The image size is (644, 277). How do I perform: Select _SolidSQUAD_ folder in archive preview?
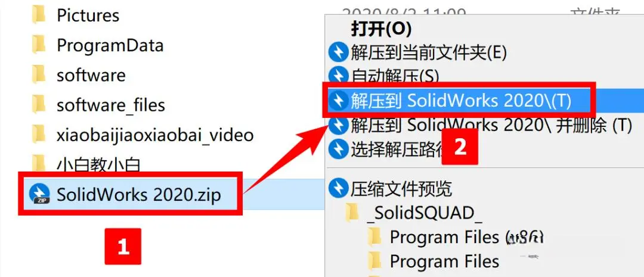(423, 213)
